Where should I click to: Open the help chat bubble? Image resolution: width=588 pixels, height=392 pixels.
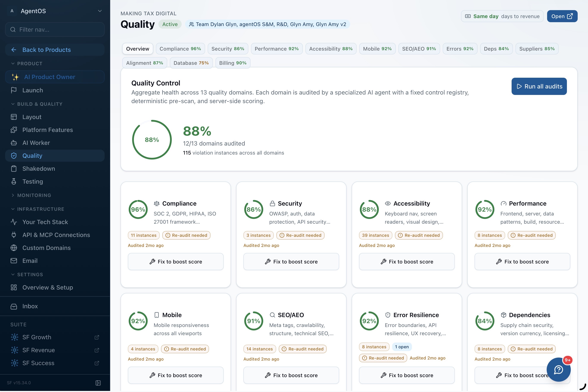pyautogui.click(x=559, y=369)
